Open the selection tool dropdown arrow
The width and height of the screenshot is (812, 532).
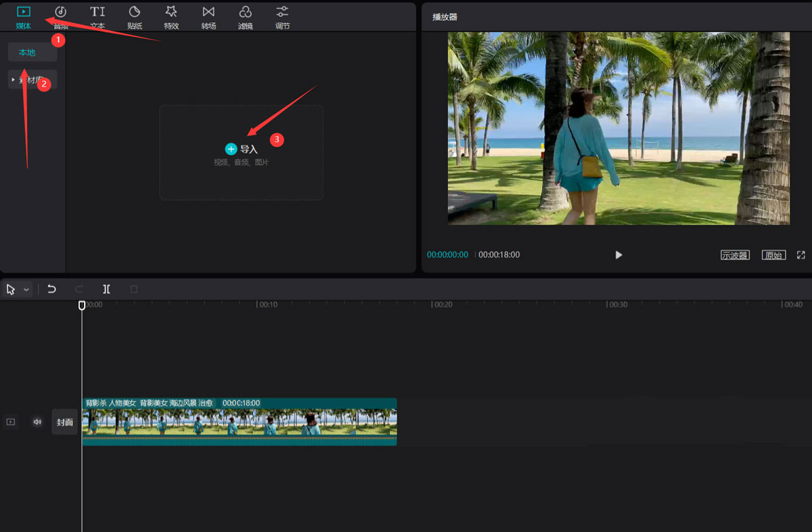click(x=26, y=289)
